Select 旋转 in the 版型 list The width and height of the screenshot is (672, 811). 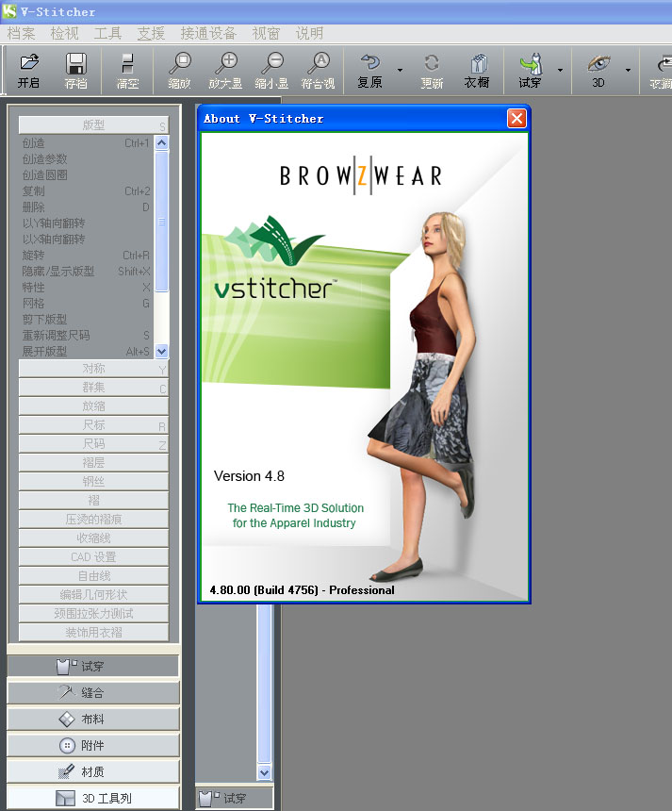tap(87, 255)
